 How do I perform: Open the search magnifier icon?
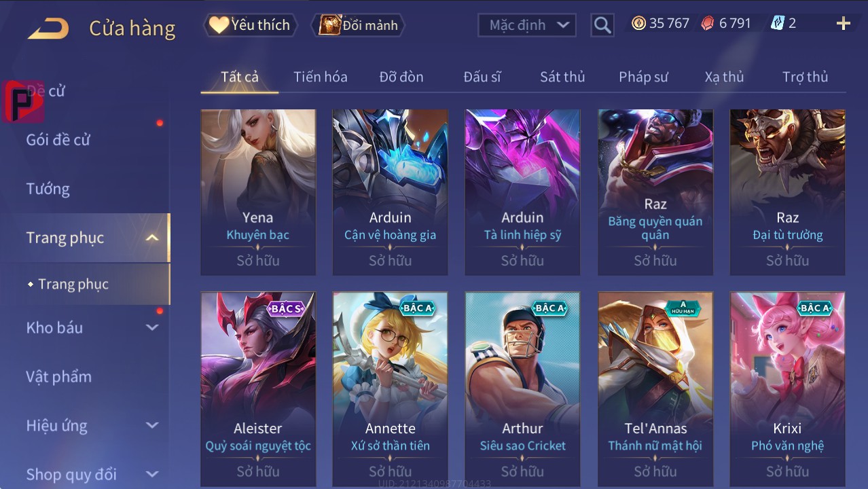[602, 25]
